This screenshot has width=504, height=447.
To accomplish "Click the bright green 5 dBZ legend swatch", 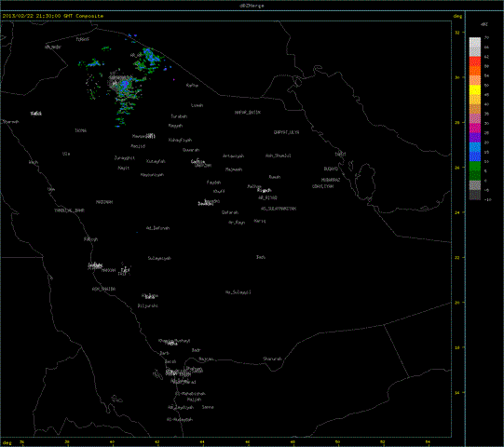I will pyautogui.click(x=475, y=166).
